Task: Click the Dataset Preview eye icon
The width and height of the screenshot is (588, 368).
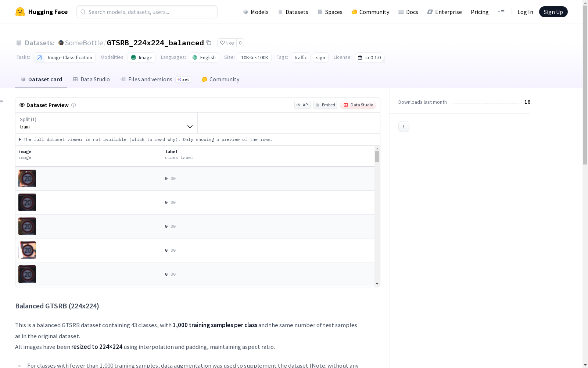Action: [22, 105]
